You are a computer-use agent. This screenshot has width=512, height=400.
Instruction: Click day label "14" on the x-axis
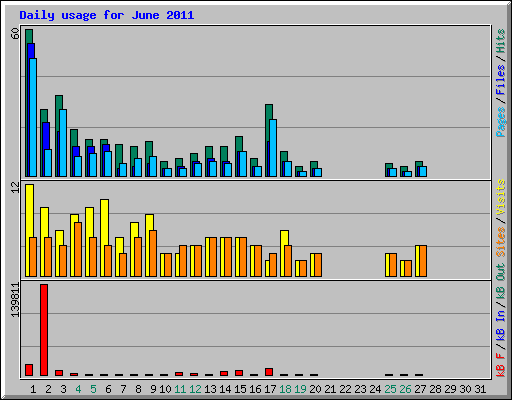click(225, 389)
